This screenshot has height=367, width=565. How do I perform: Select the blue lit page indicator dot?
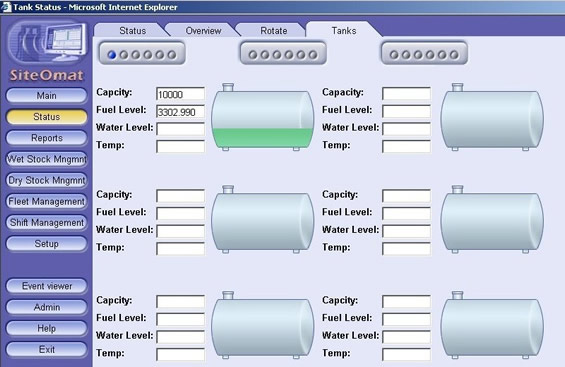click(x=112, y=55)
